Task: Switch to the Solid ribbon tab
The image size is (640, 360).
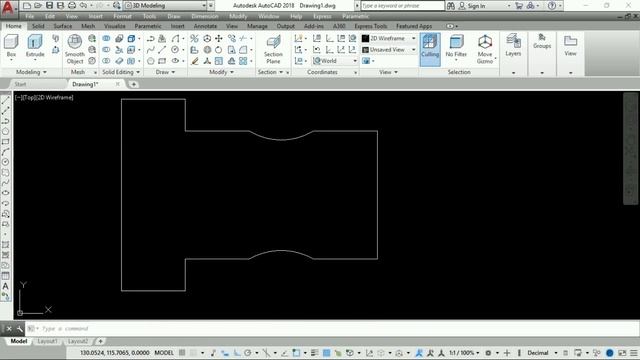Action: point(38,26)
